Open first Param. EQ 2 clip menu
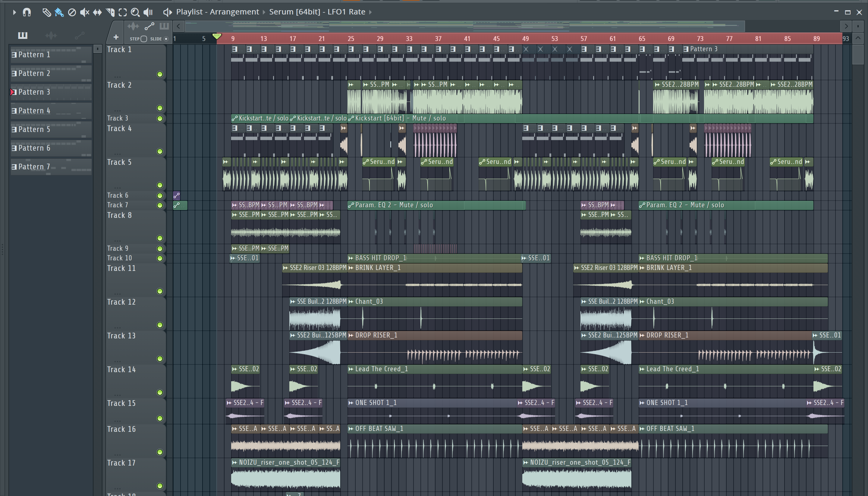The height and width of the screenshot is (496, 868). (351, 205)
